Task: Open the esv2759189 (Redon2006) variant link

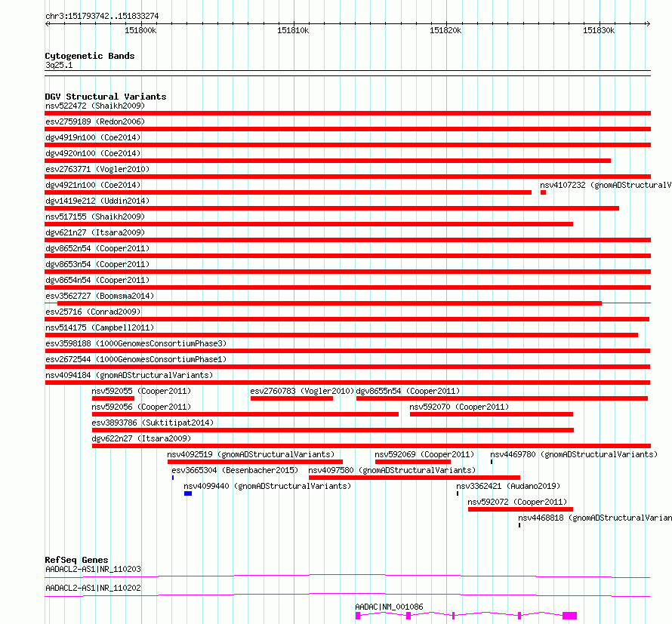Action: (x=95, y=121)
